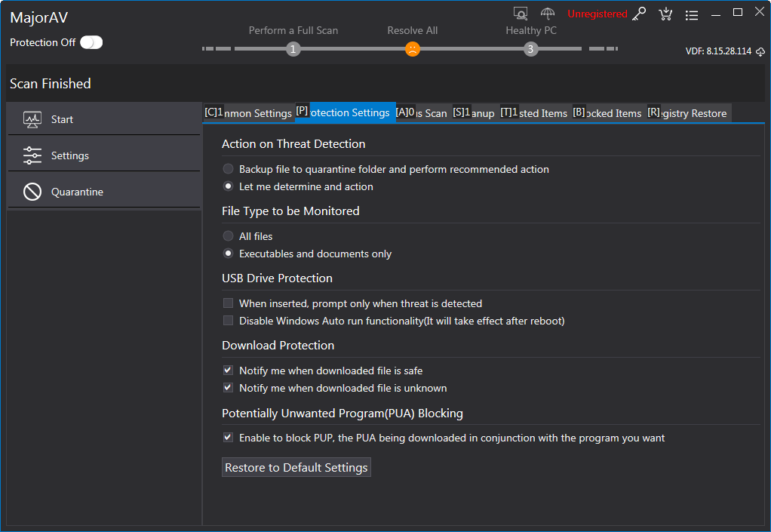Screen dimensions: 771x532
Task: Open the Registry Restore tab
Action: (x=688, y=113)
